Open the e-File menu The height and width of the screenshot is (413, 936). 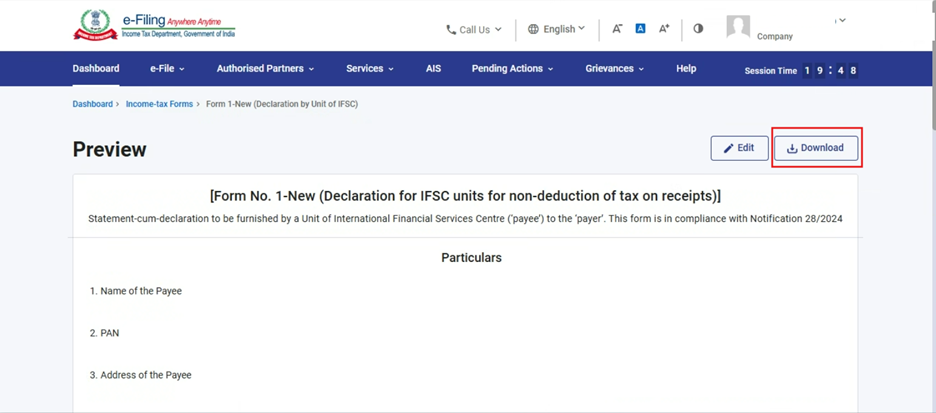click(167, 69)
